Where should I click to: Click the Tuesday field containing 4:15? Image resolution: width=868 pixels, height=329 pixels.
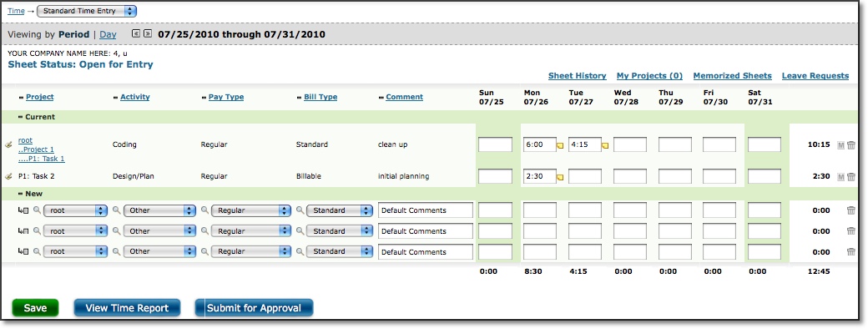[x=584, y=145]
